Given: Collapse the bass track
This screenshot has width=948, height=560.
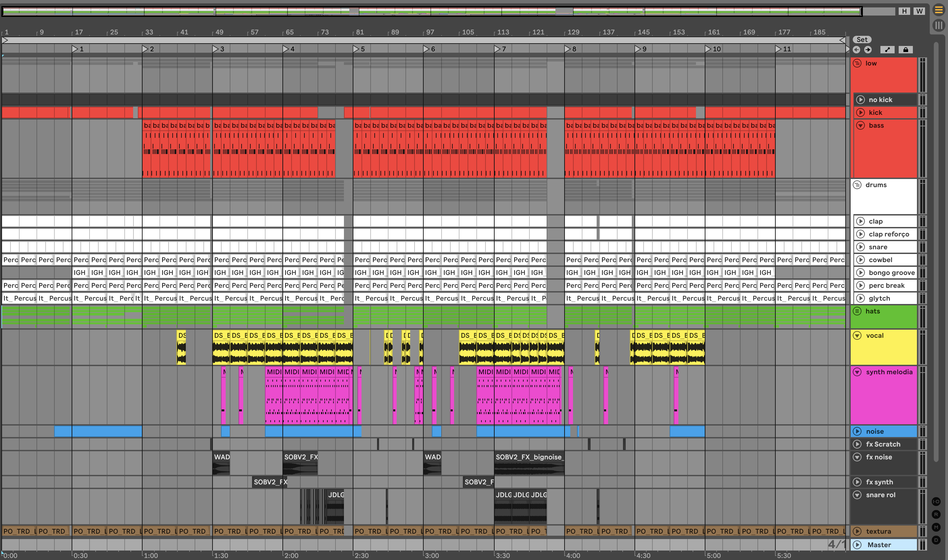Looking at the screenshot, I should (x=860, y=125).
